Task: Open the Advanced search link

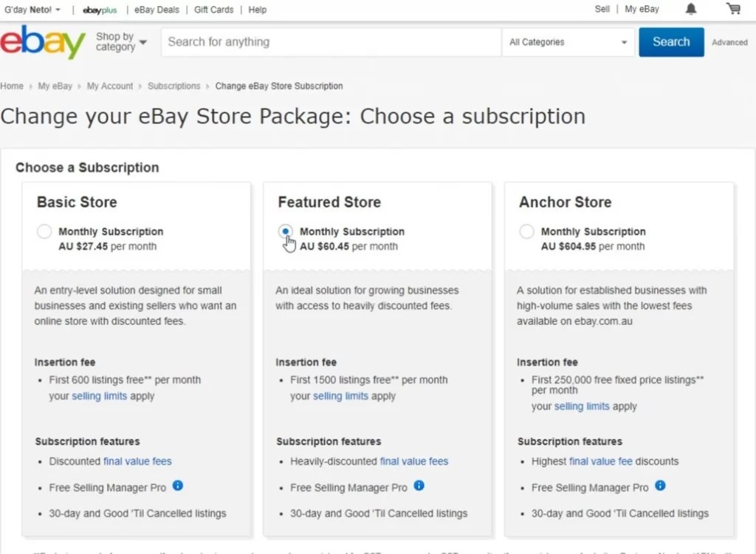Action: pos(729,43)
